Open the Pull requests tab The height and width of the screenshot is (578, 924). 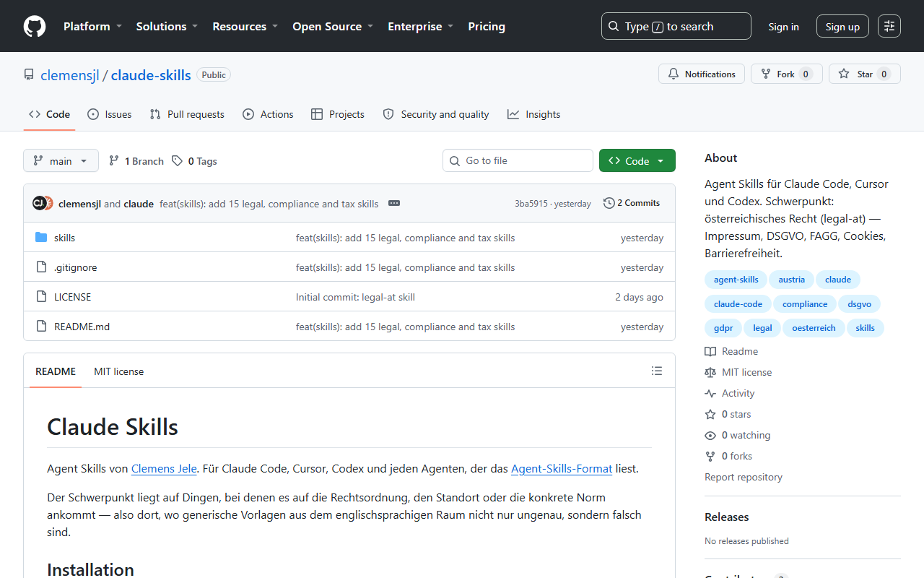(187, 114)
